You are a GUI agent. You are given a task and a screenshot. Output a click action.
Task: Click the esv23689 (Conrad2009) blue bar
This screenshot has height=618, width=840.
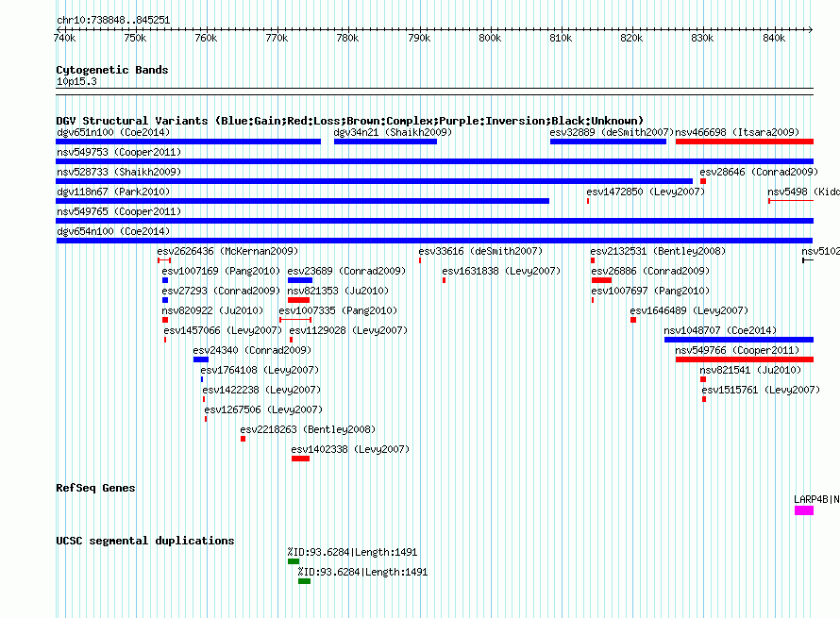pyautogui.click(x=300, y=280)
